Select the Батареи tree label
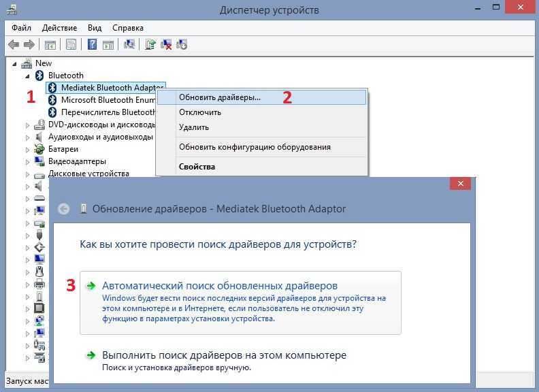This screenshot has width=539, height=392. coord(63,149)
